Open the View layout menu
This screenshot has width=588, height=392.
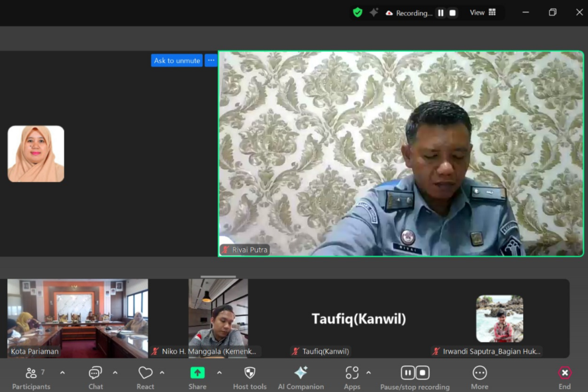(483, 13)
